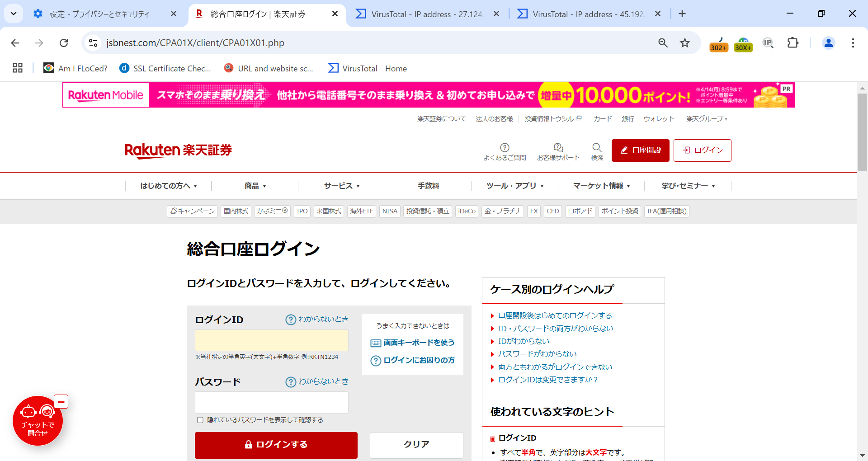Viewport: 868px width, 461px height.
Task: Expand the 楽天グループ dropdown
Action: (707, 119)
